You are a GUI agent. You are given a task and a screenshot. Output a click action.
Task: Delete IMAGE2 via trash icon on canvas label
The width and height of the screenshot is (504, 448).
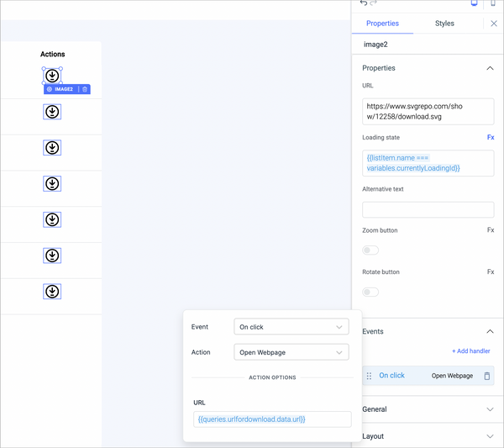(x=84, y=89)
